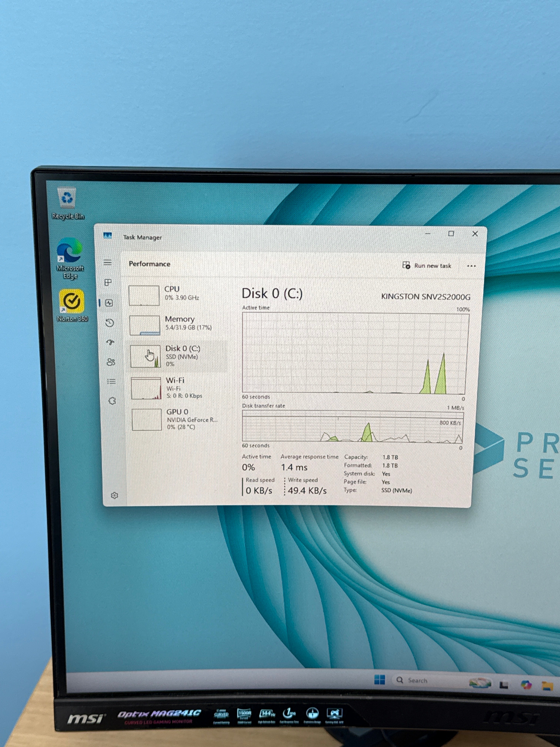560x747 pixels.
Task: Open File Explorer from the taskbar
Action: point(547,685)
